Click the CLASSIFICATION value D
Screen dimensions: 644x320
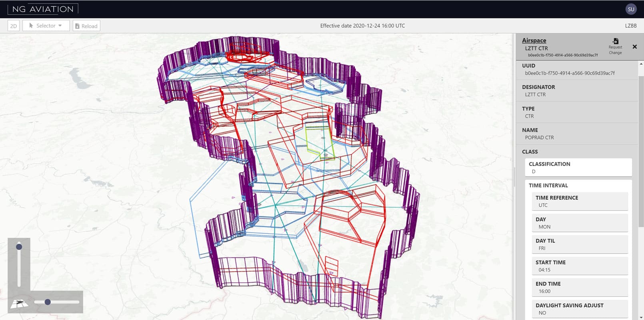pyautogui.click(x=534, y=172)
